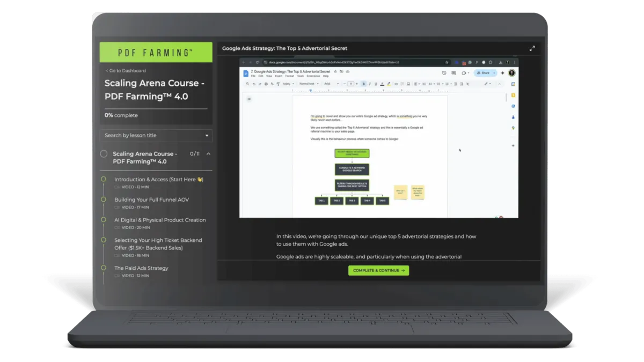Go to Dashboard link

pos(125,70)
